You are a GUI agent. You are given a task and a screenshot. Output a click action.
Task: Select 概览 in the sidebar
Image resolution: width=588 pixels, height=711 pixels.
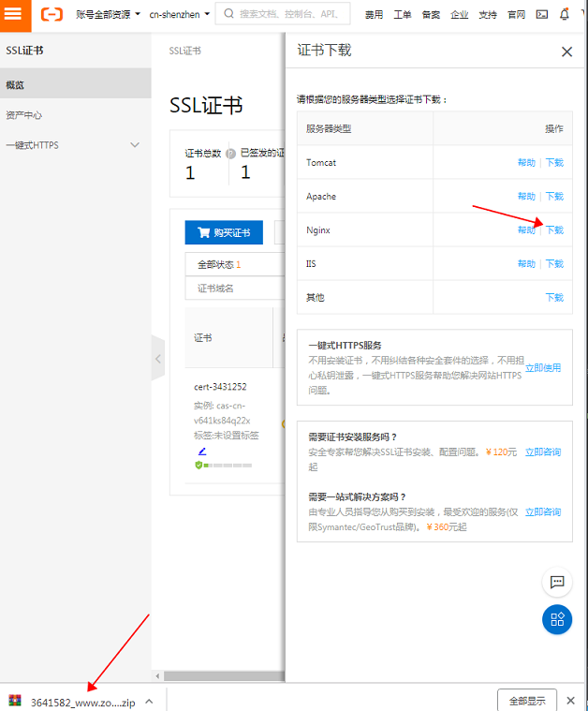[75, 84]
